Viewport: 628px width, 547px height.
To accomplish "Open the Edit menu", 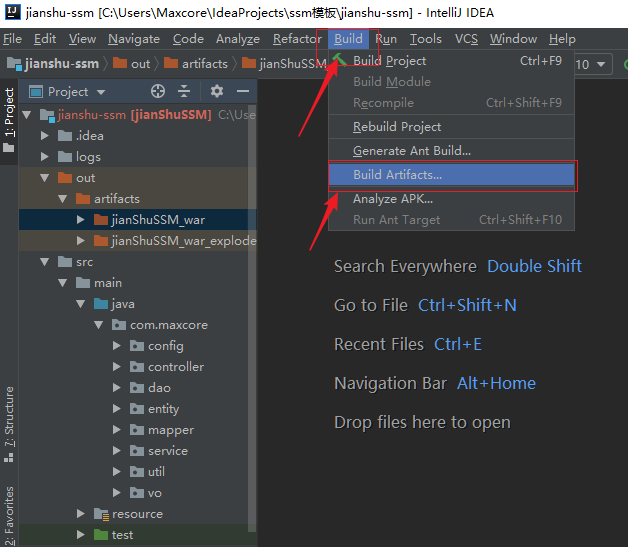I will point(45,39).
